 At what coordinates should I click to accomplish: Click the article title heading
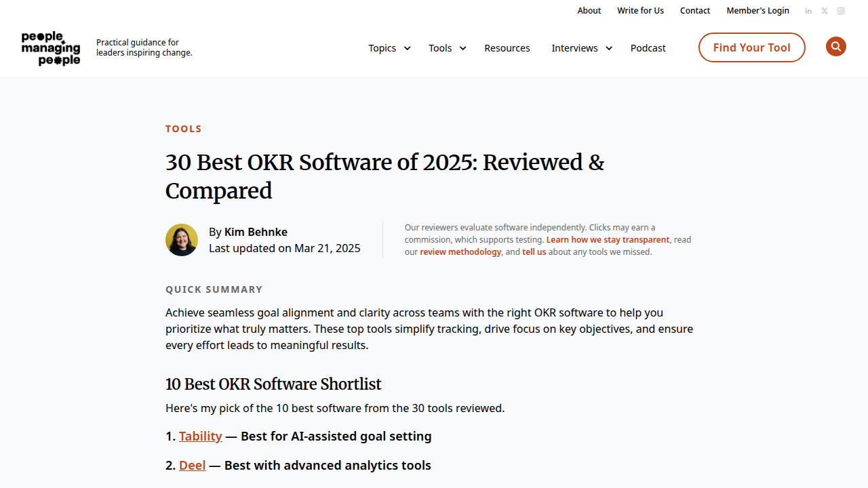(x=384, y=176)
